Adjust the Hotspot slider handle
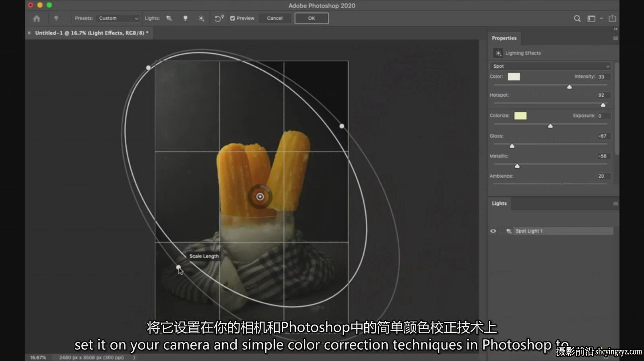The width and height of the screenshot is (644, 361). [603, 105]
